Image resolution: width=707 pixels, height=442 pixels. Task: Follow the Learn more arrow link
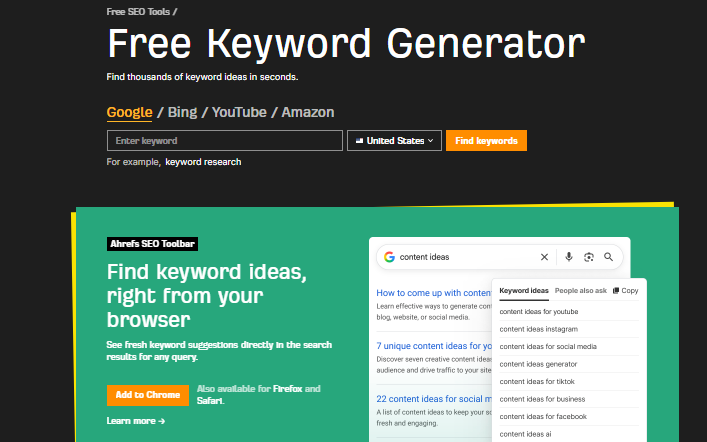coord(136,421)
